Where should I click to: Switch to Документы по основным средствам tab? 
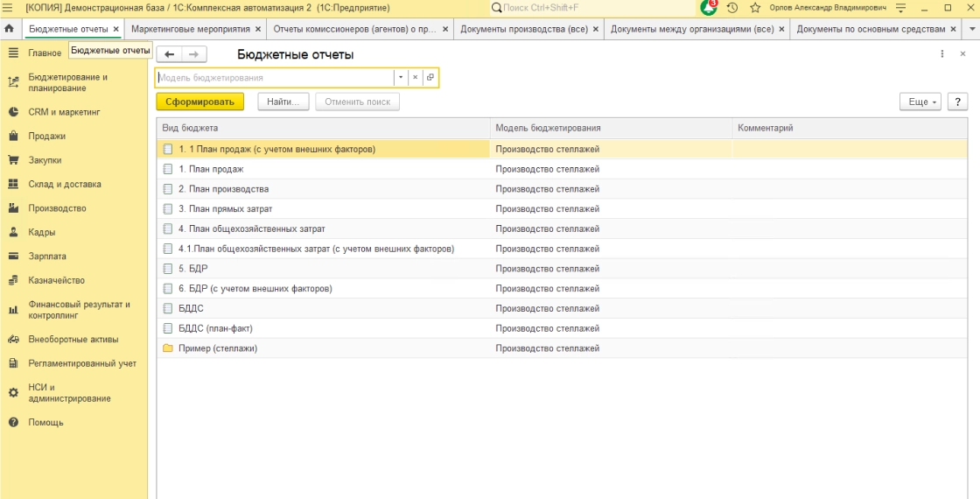tap(870, 29)
